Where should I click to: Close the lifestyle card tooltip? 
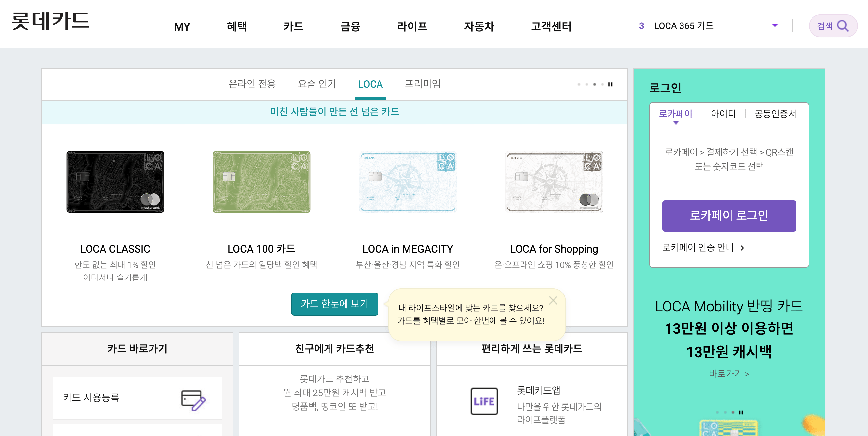point(553,300)
